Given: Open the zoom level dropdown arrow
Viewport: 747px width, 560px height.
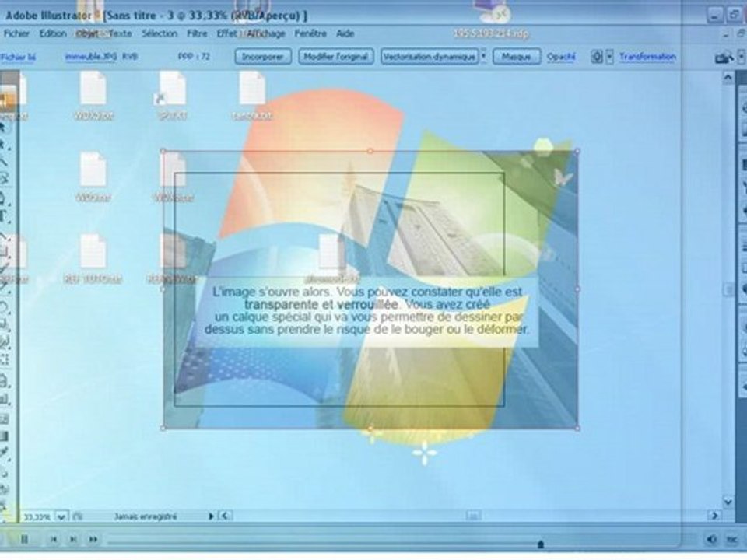Looking at the screenshot, I should tap(62, 516).
